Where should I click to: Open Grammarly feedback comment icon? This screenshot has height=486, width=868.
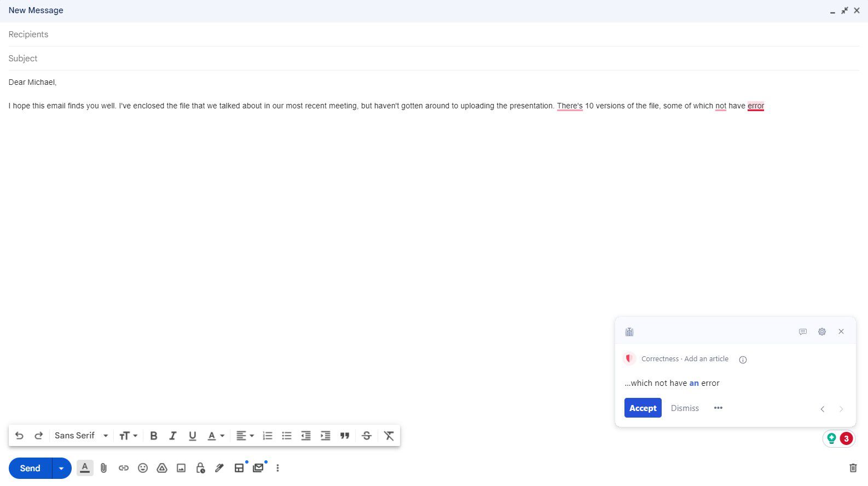click(x=803, y=332)
